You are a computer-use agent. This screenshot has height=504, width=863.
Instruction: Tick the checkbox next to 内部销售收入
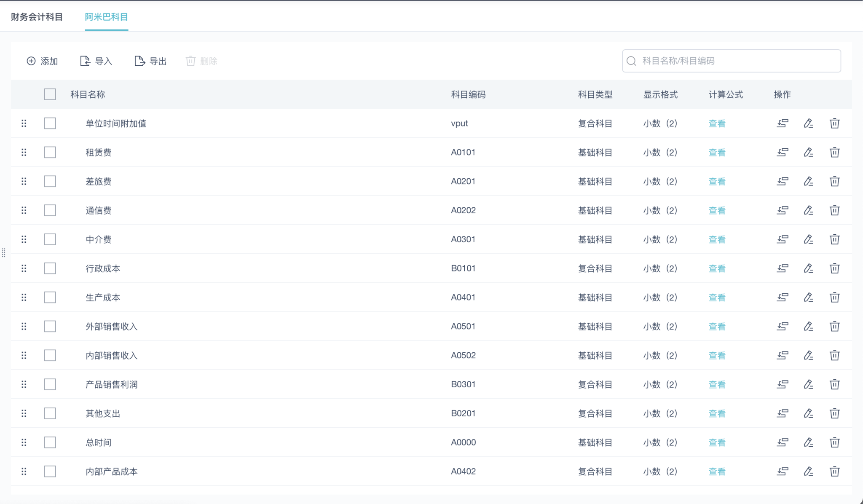click(50, 355)
